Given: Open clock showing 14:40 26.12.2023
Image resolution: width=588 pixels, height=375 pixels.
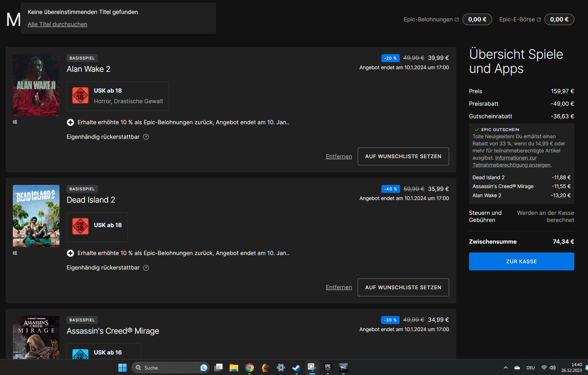Looking at the screenshot, I should pyautogui.click(x=572, y=367).
